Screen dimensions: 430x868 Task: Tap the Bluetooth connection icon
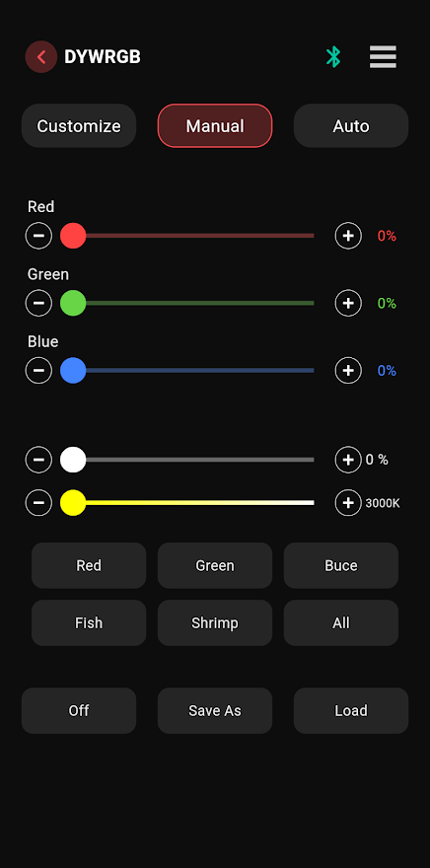[x=333, y=56]
